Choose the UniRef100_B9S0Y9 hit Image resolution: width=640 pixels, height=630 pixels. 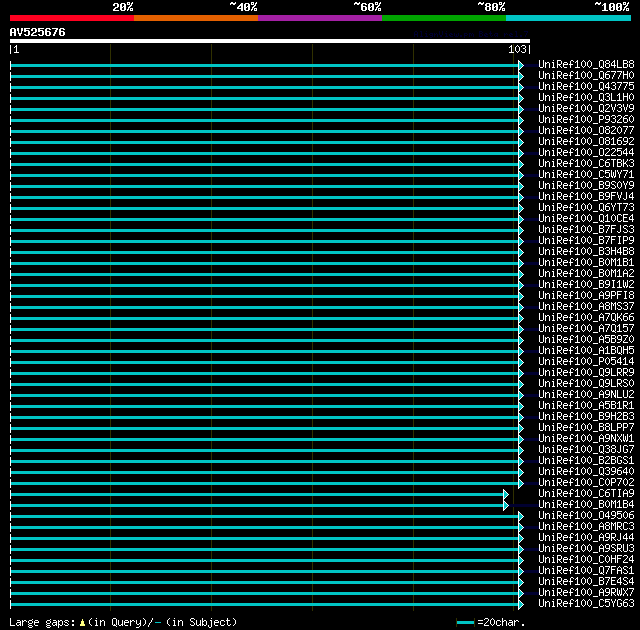[586, 186]
